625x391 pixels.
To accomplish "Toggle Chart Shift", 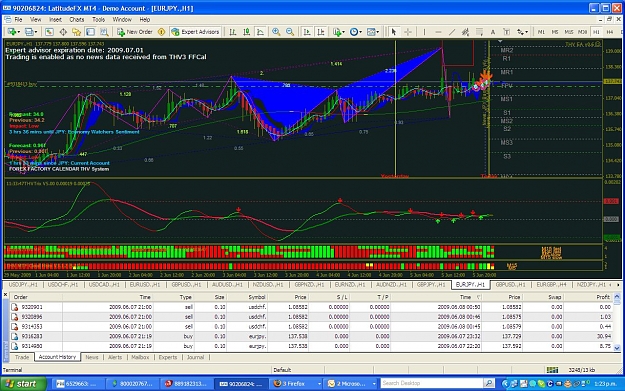I will pos(320,32).
